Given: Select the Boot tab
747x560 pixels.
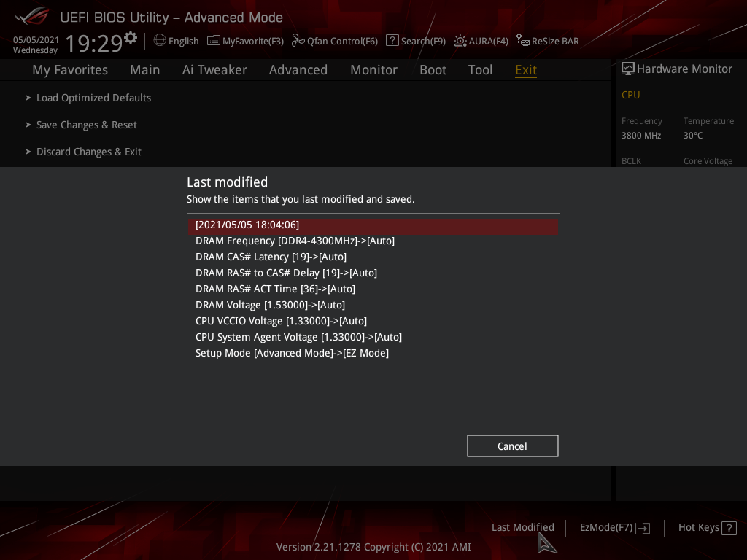Looking at the screenshot, I should point(433,70).
